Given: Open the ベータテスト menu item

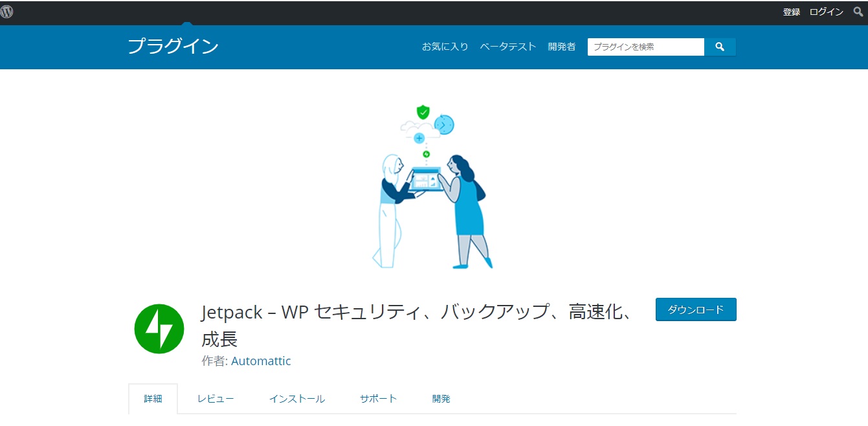Looking at the screenshot, I should pos(508,47).
